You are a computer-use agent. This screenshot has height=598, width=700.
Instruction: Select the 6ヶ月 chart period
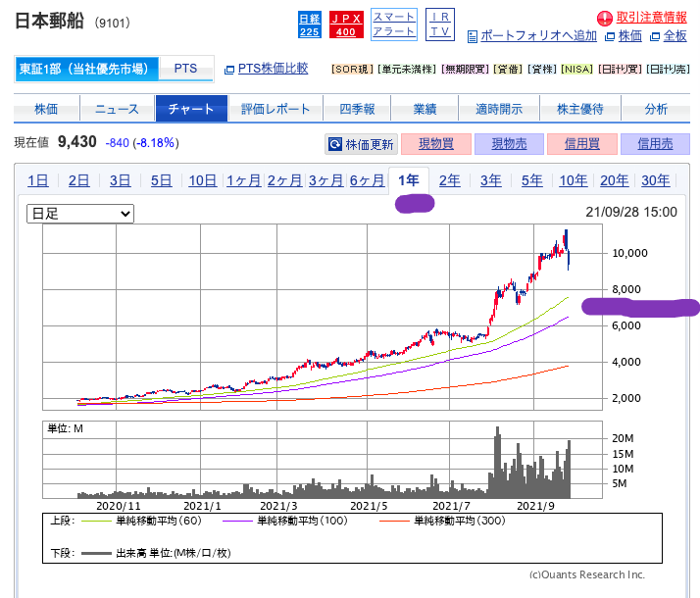click(368, 180)
